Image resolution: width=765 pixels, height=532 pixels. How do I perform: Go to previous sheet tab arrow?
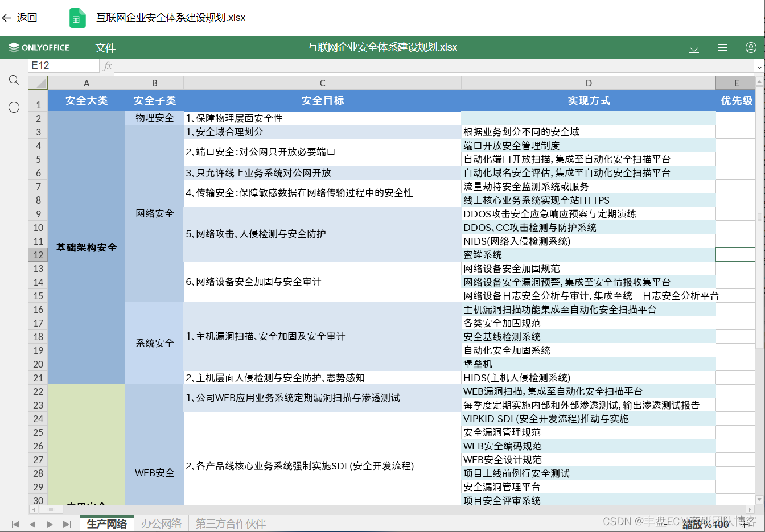click(32, 524)
